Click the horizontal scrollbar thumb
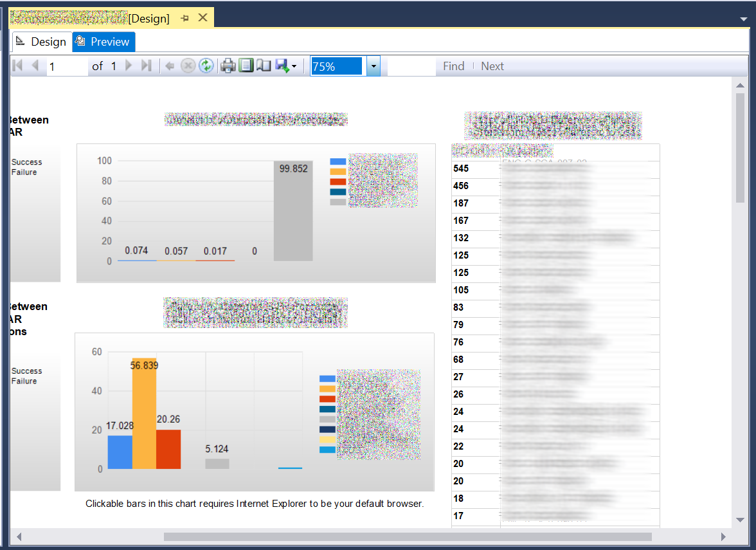This screenshot has height=550, width=756. [408, 536]
